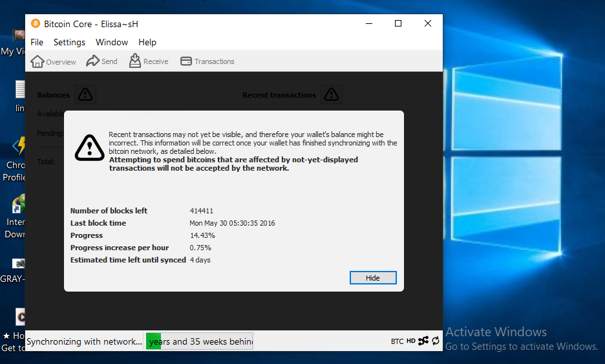This screenshot has height=364, width=605.
Task: Click the HD wallet status icon
Action: (410, 341)
